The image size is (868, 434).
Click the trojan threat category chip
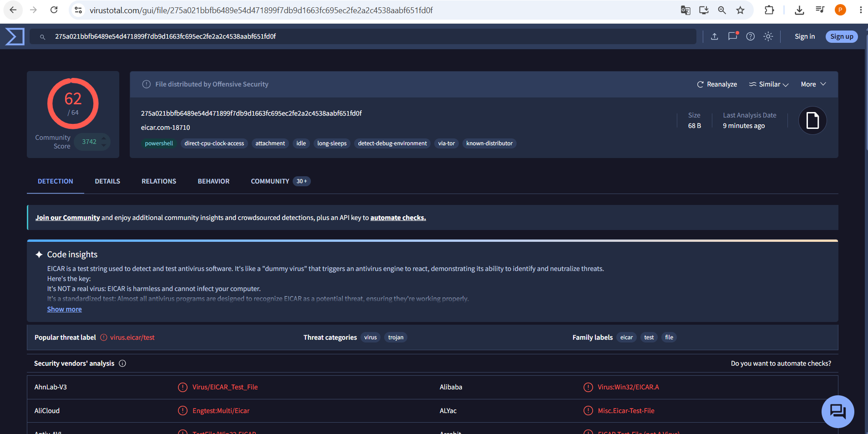[x=396, y=337]
